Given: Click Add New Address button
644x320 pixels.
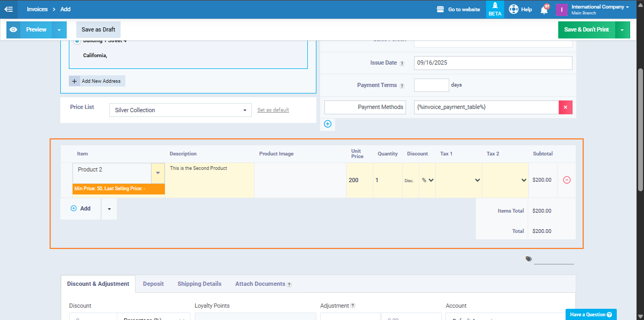Looking at the screenshot, I should tap(97, 81).
